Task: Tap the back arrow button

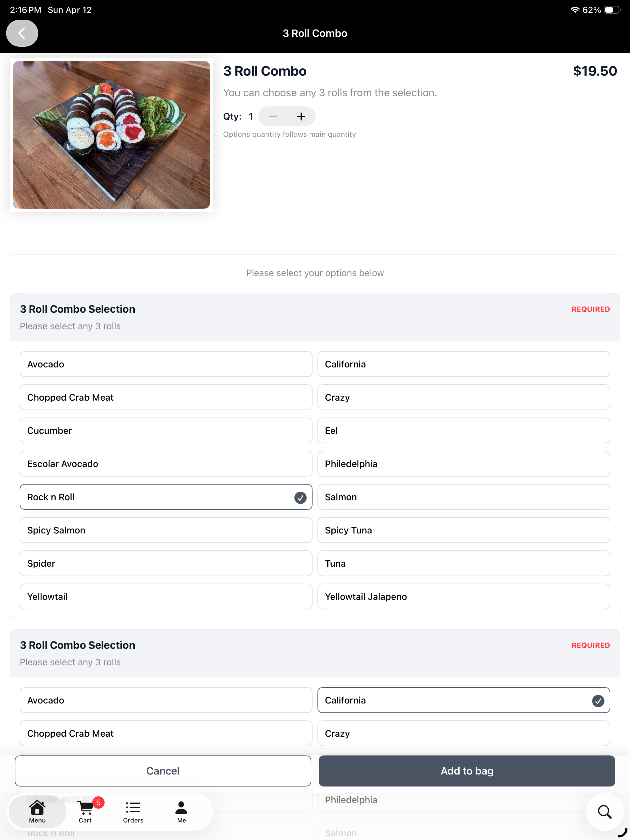Action: tap(22, 34)
